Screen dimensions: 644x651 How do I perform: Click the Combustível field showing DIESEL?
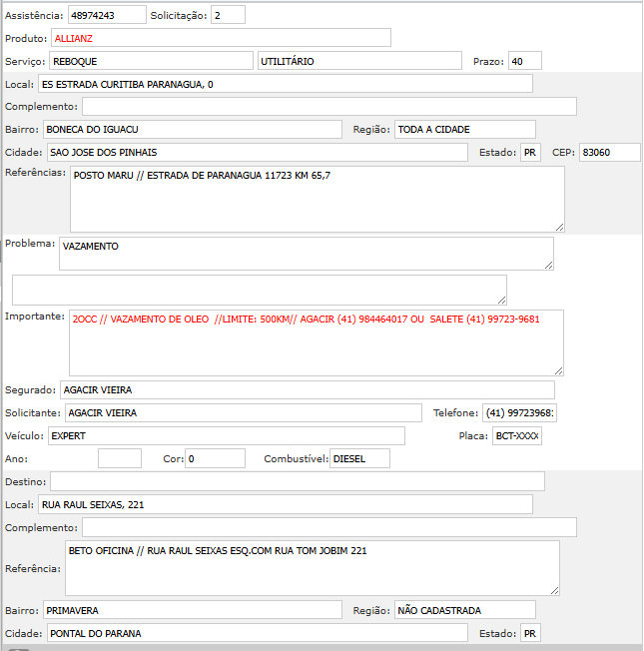pos(359,458)
